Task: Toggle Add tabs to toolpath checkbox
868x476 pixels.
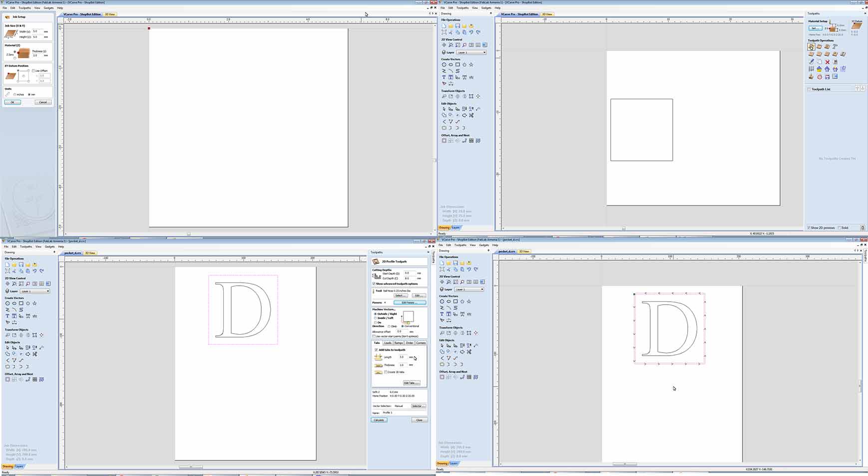Action: click(x=376, y=350)
